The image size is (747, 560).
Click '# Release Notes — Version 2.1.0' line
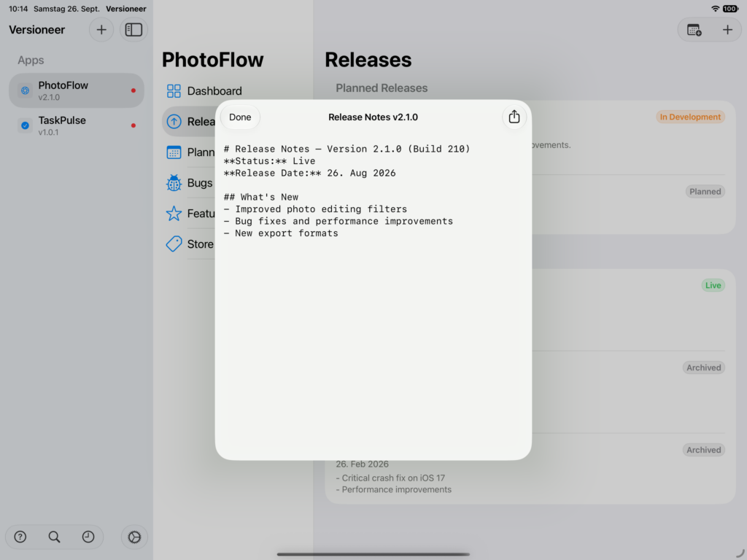[x=347, y=149]
